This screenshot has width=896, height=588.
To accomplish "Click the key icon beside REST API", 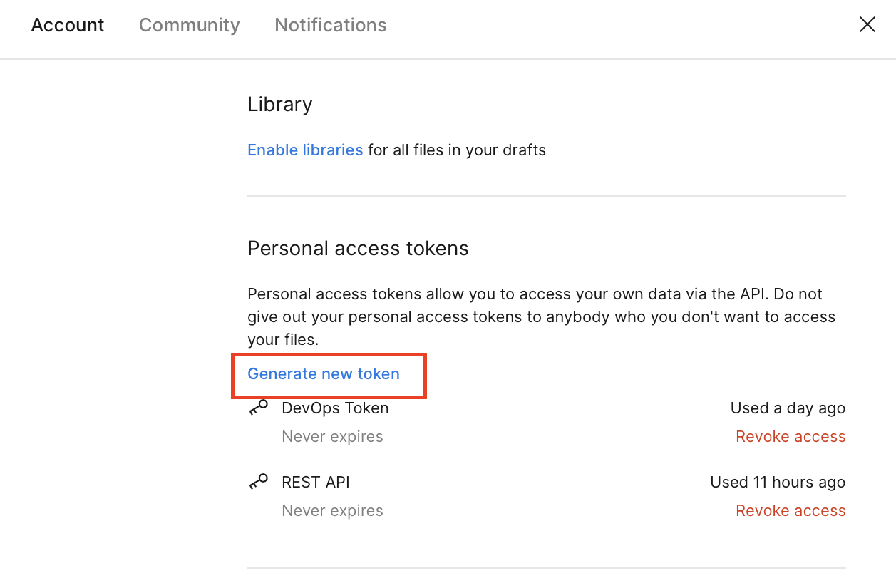I will point(258,482).
